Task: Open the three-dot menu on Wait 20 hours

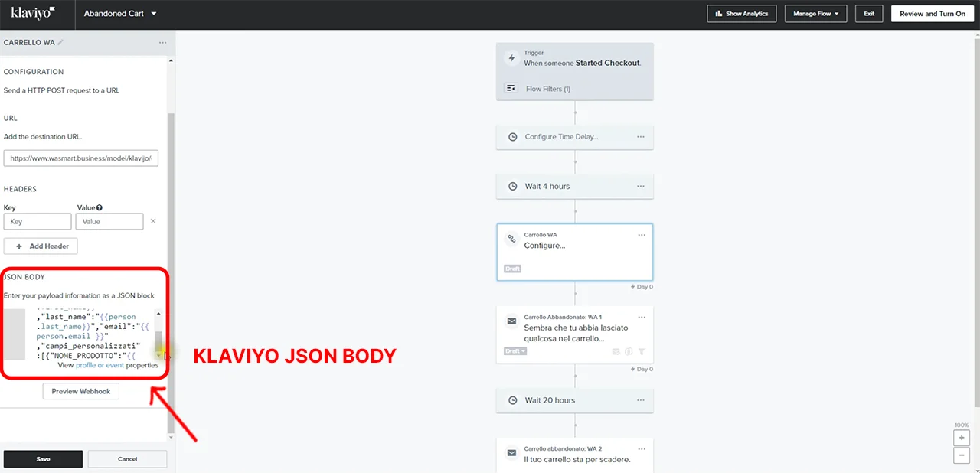Action: click(x=641, y=400)
